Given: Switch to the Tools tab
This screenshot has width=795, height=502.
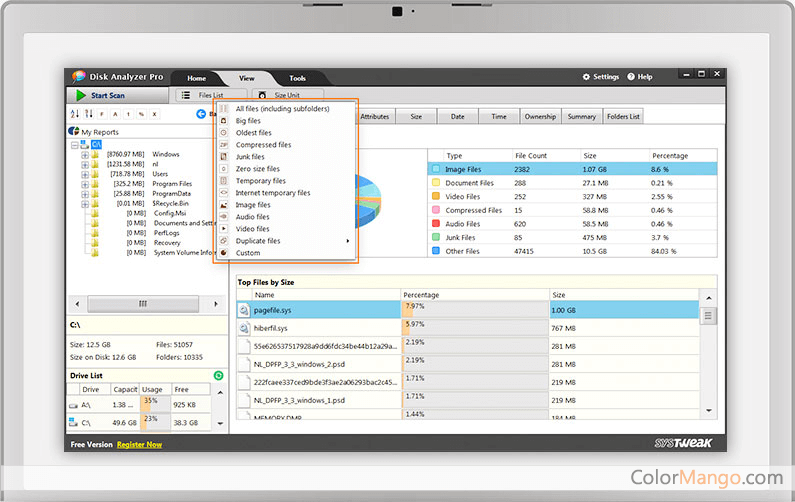Looking at the screenshot, I should coord(298,78).
